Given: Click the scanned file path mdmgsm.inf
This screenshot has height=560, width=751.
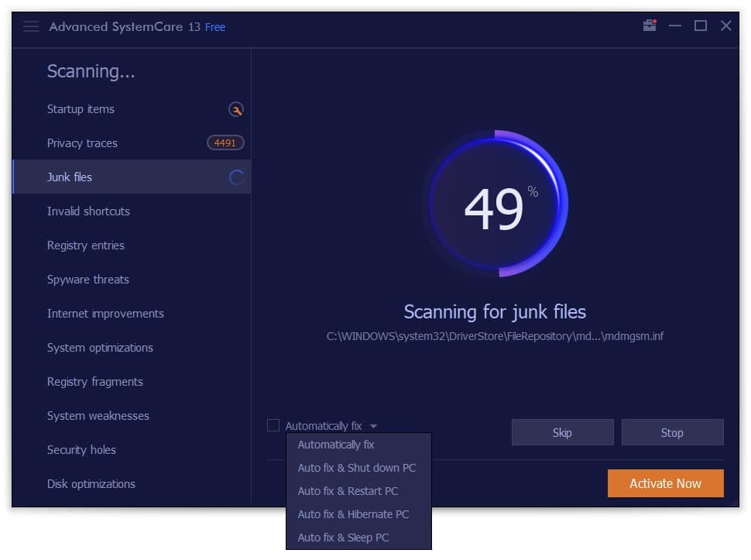Looking at the screenshot, I should (495, 336).
